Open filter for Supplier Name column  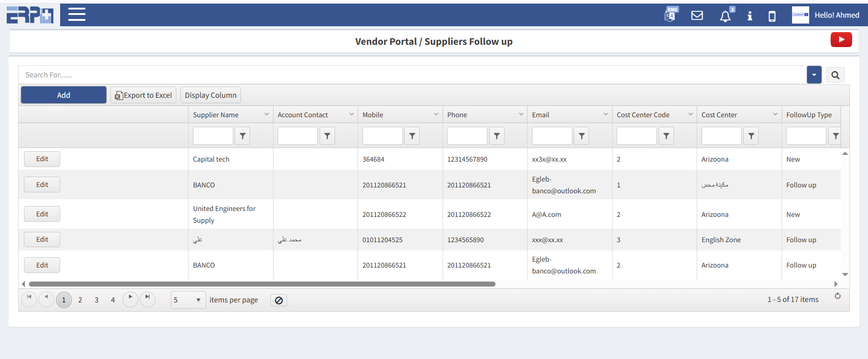pyautogui.click(x=242, y=136)
